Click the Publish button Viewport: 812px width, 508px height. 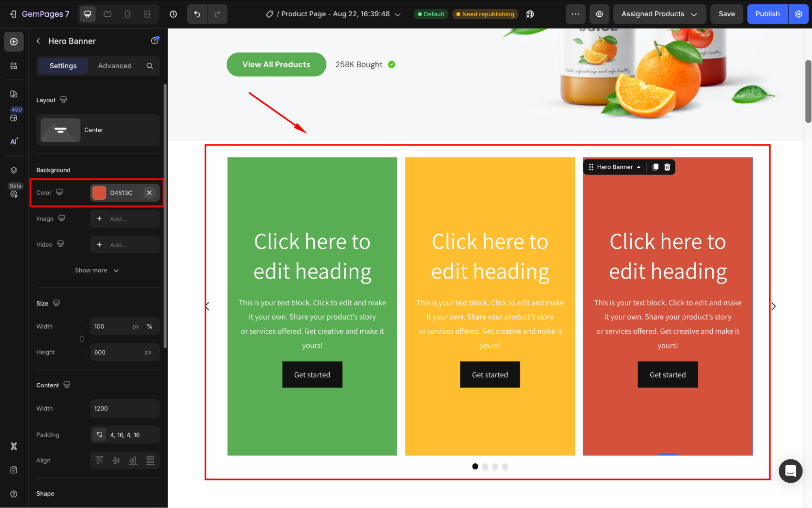click(767, 14)
